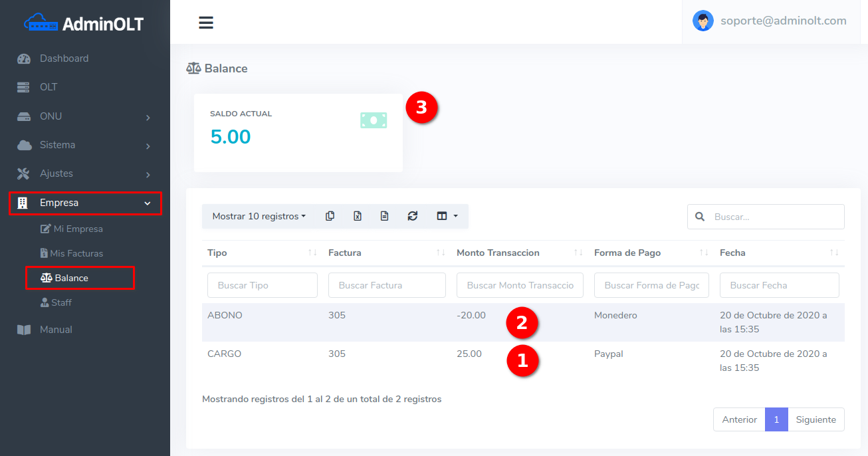868x456 pixels.
Task: Click the AdminOLT logo
Action: [84, 24]
